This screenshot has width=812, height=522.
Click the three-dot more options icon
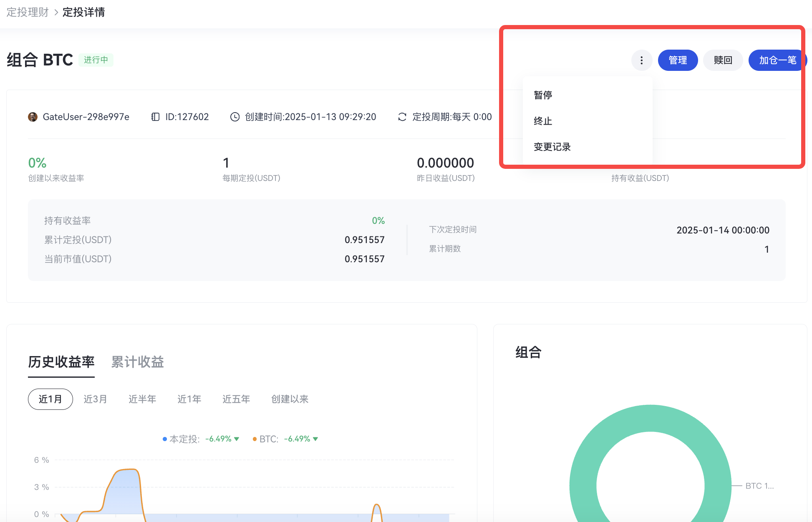pos(641,60)
